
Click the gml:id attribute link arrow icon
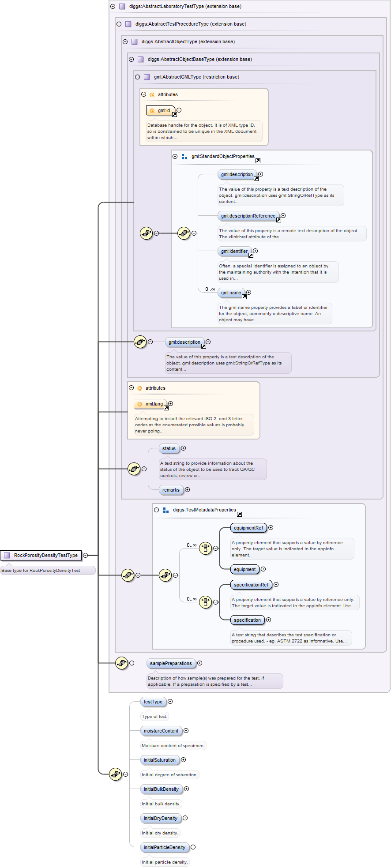click(174, 114)
